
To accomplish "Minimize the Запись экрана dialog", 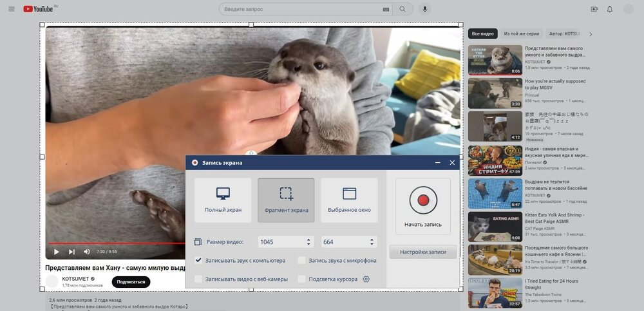I will (438, 163).
